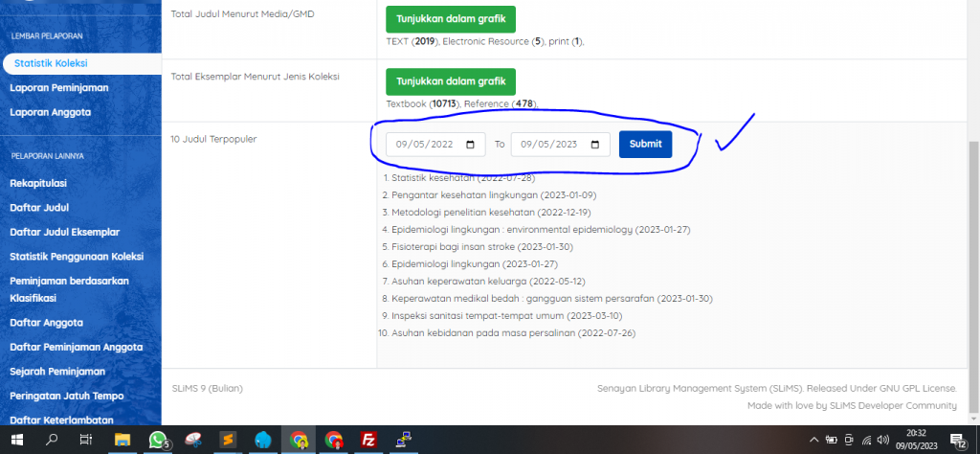Go to Laporan Peminjaman menu
The height and width of the screenshot is (454, 980).
pyautogui.click(x=58, y=87)
